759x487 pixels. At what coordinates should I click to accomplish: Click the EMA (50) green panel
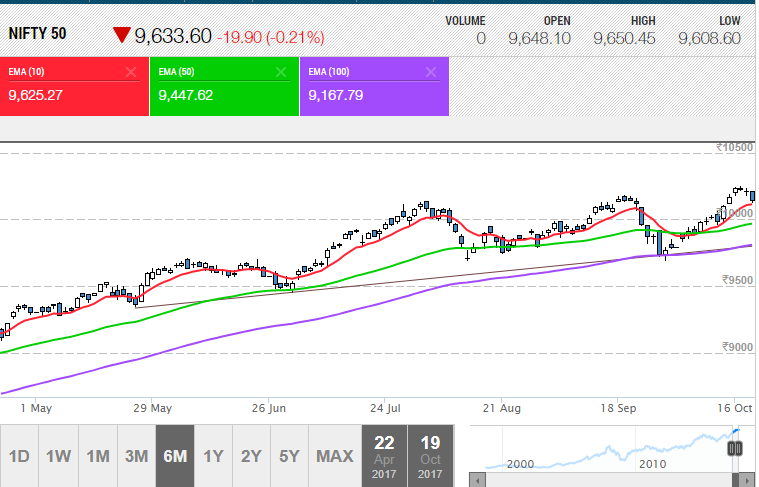coord(224,86)
